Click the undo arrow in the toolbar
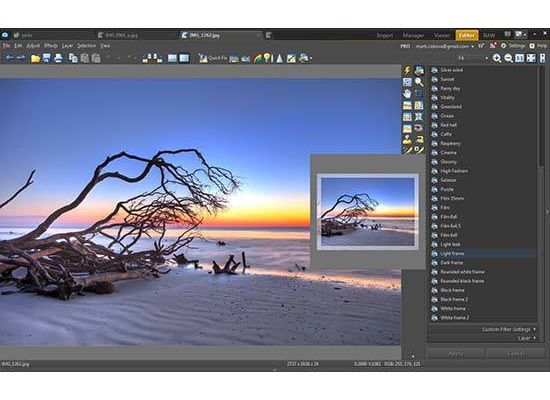The width and height of the screenshot is (550, 400). [x=9, y=58]
